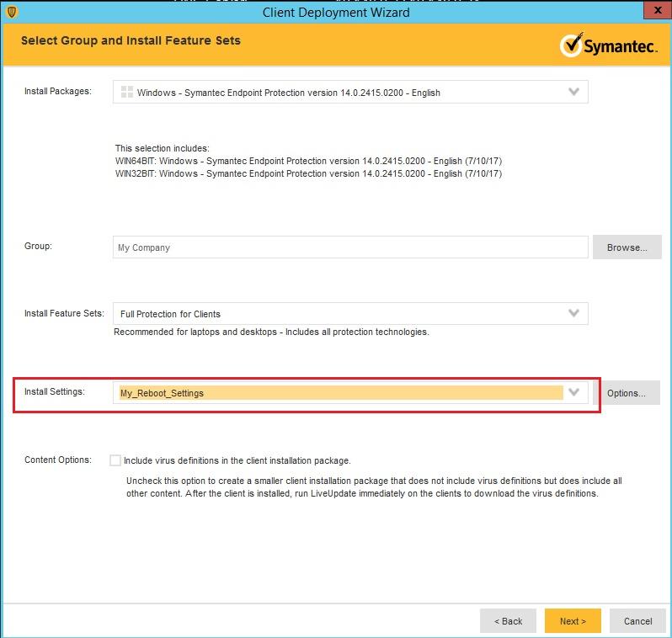Click the Install Settings label
672x638 pixels.
(x=55, y=391)
